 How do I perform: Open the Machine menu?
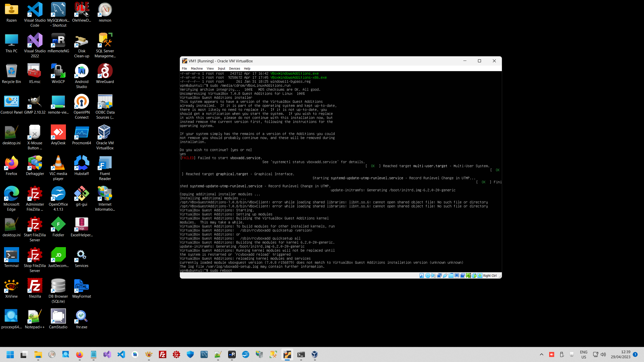(196, 68)
